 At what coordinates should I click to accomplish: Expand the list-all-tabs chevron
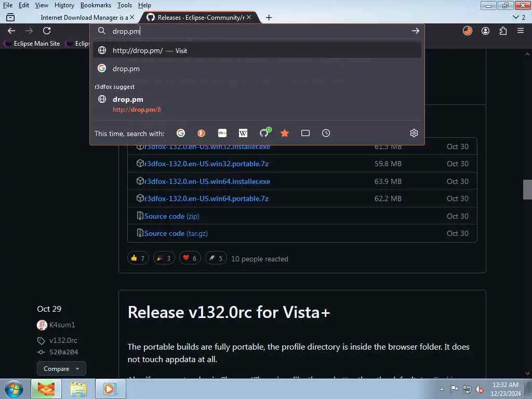click(519, 17)
